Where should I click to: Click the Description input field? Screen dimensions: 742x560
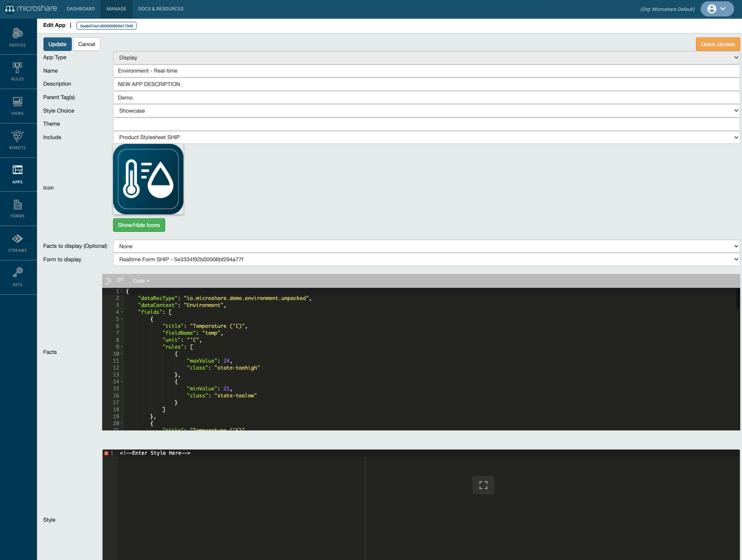click(426, 84)
